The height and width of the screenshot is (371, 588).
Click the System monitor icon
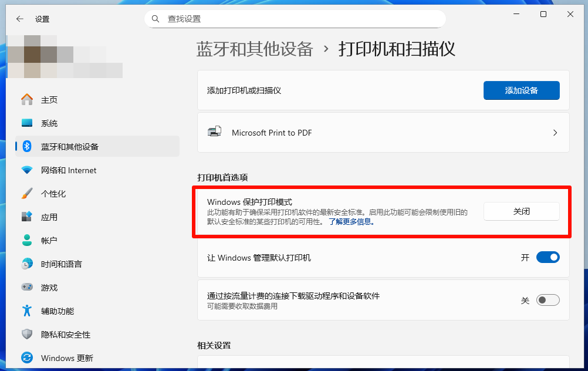click(27, 123)
